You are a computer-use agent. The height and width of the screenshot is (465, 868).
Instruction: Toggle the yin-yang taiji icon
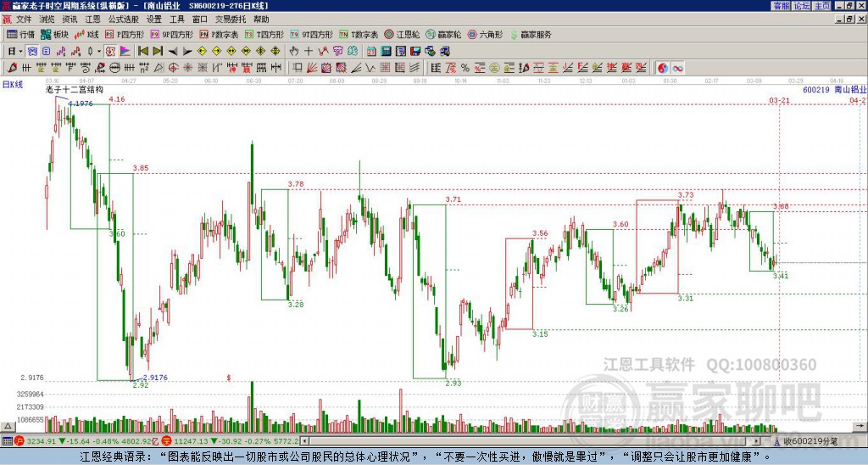click(x=663, y=68)
